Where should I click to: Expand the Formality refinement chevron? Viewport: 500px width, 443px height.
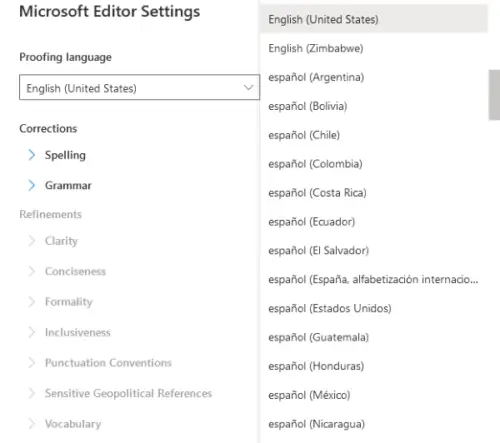[x=32, y=302]
